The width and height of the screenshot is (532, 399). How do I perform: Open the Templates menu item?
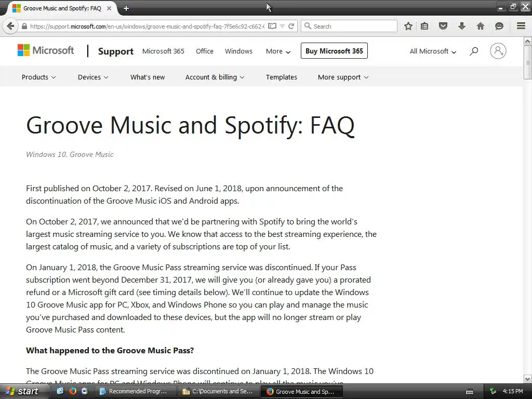(x=282, y=77)
